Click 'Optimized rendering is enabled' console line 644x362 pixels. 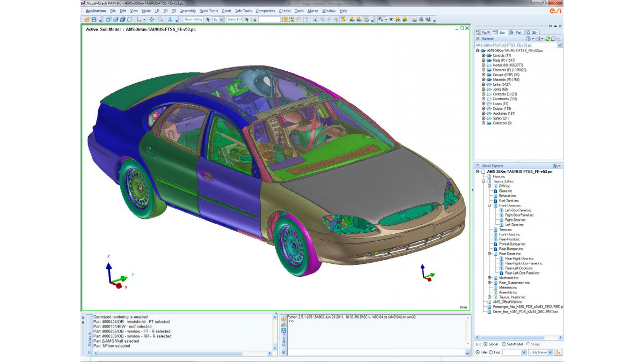pos(120,317)
